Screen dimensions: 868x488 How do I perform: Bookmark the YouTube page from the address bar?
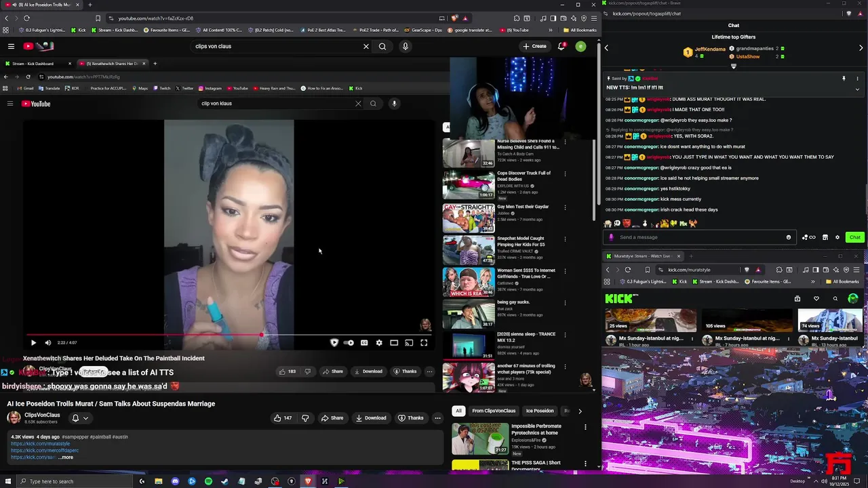click(98, 18)
